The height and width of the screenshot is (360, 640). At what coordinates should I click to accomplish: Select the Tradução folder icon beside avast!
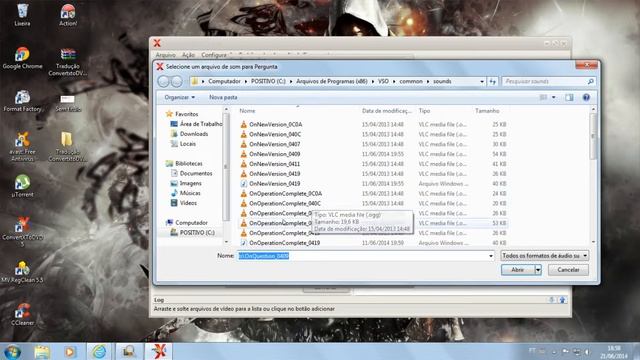click(x=68, y=147)
